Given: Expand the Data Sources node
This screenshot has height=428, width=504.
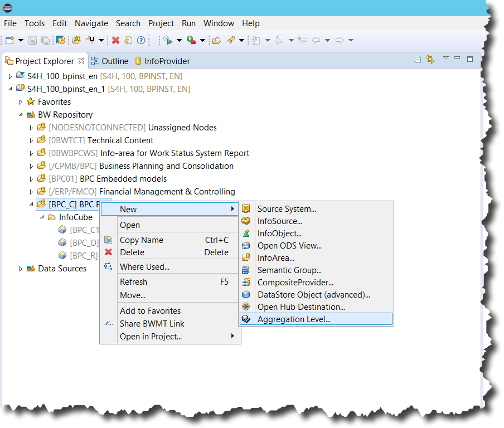Looking at the screenshot, I should pos(21,269).
